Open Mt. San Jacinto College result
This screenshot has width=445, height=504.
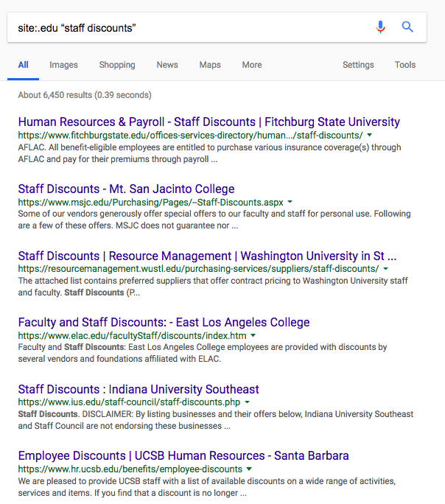coord(126,189)
